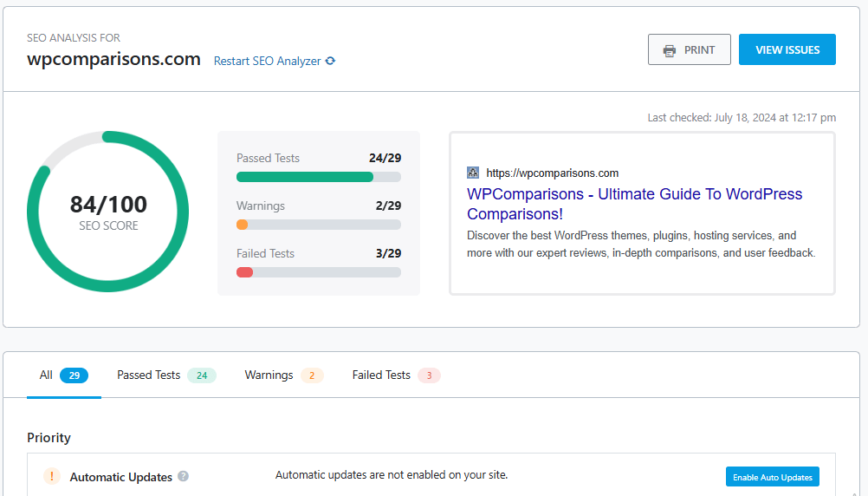This screenshot has height=496, width=868.
Task: Click the orange warning icon for Automatic Updates
Action: point(52,476)
